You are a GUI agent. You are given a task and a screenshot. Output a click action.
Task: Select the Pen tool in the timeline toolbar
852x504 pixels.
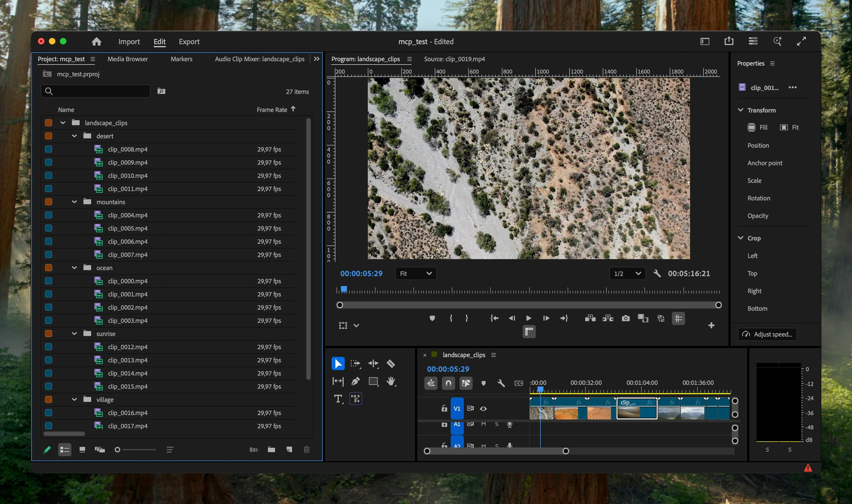(355, 381)
